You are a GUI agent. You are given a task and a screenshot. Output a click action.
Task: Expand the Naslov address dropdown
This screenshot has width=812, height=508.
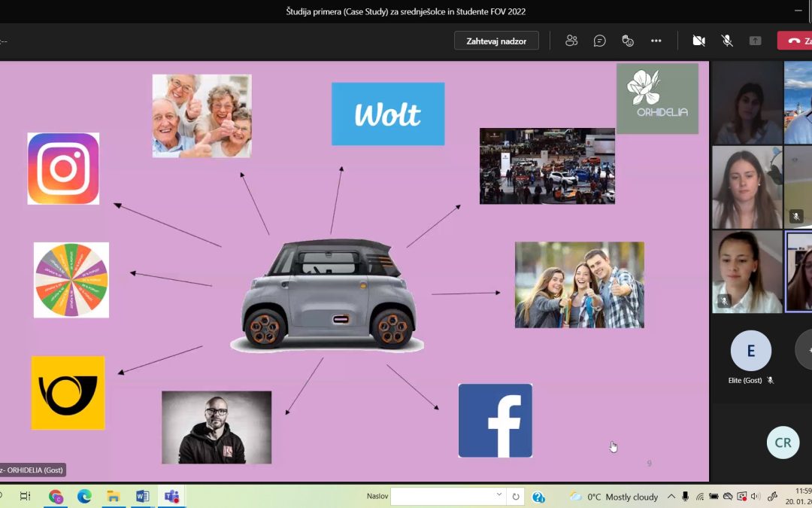[499, 496]
